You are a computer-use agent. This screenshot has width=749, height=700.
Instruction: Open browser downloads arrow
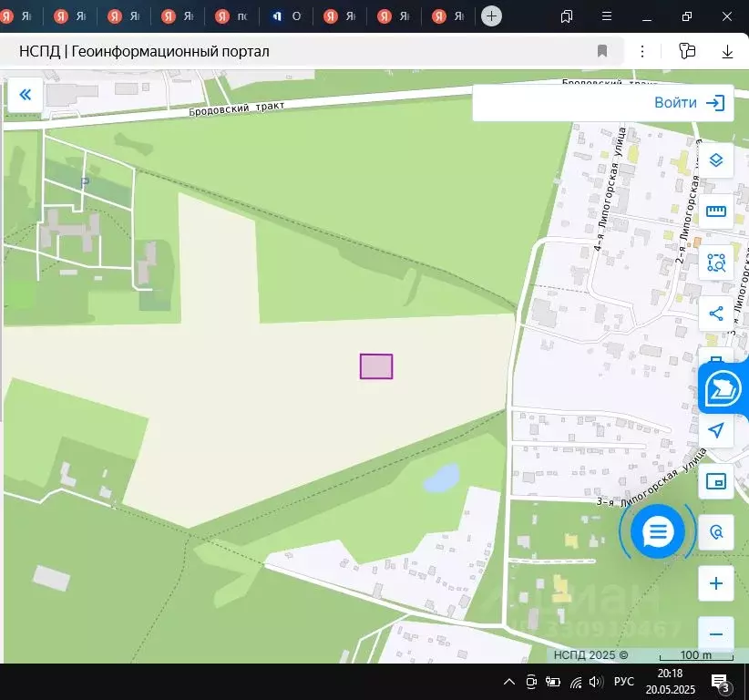coord(727,51)
